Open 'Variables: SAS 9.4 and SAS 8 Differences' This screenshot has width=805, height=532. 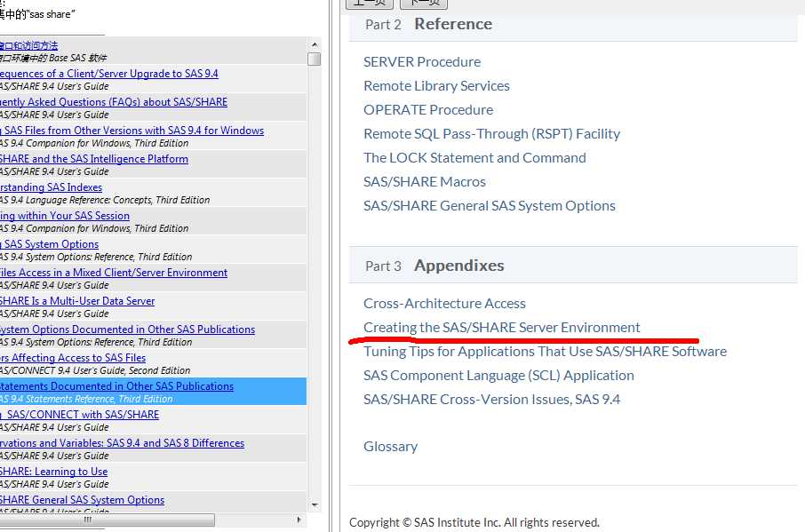(123, 443)
